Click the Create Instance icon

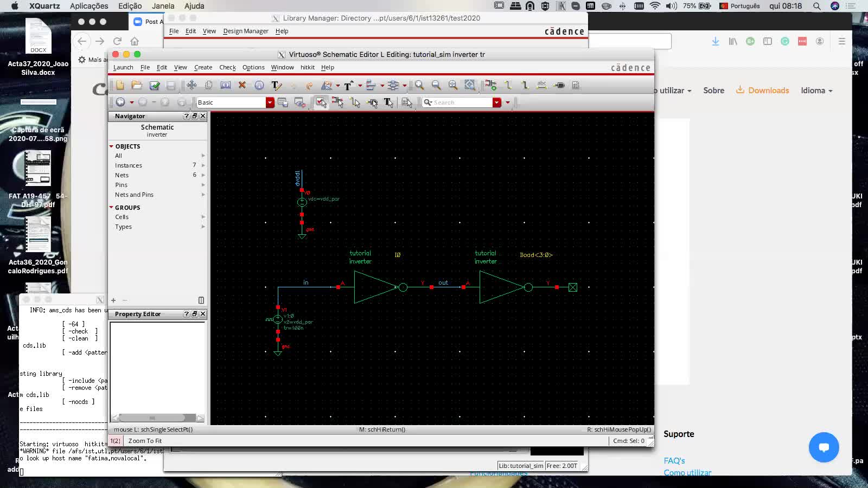tap(491, 85)
